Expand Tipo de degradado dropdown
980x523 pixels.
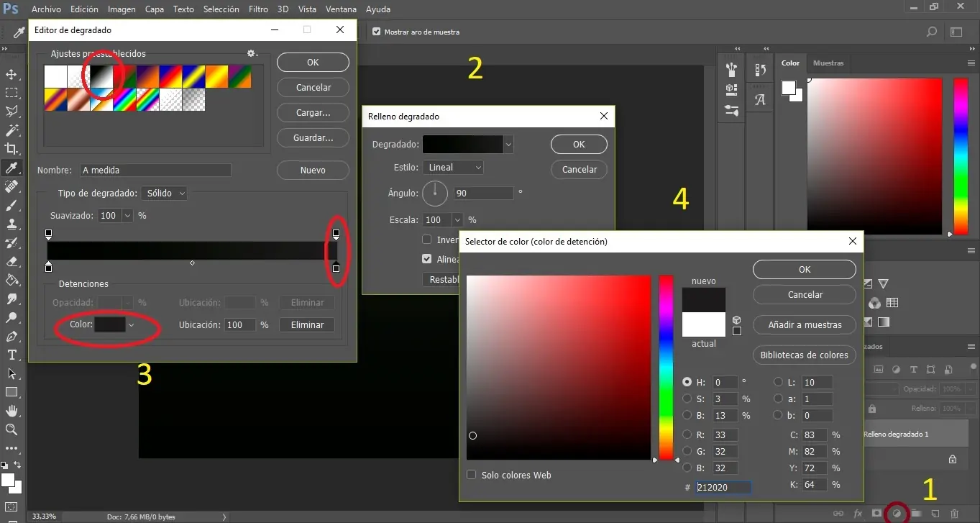(x=164, y=193)
